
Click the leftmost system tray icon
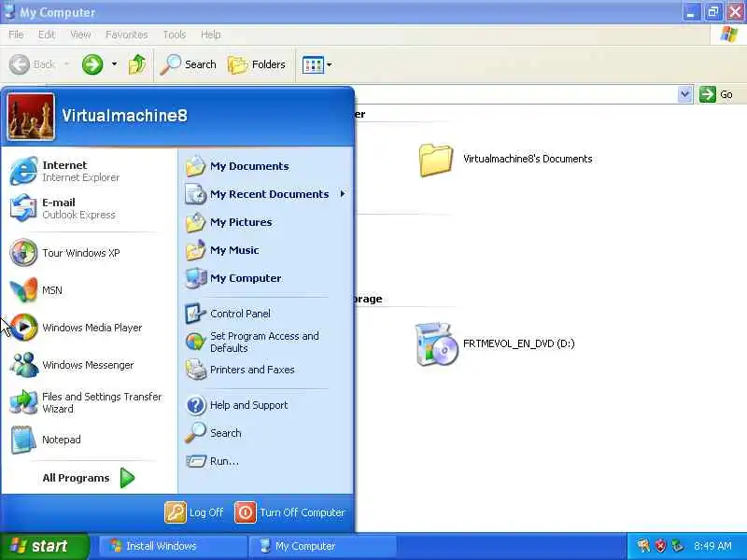pos(643,546)
